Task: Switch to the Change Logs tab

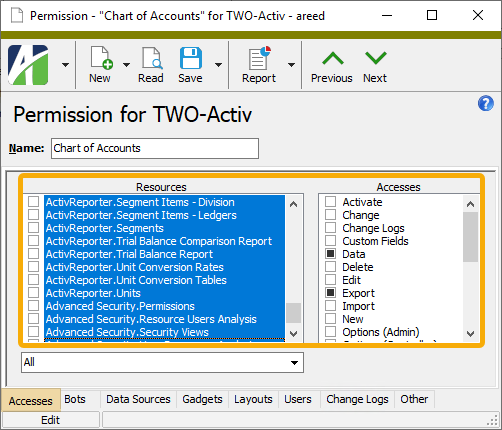Action: [x=357, y=399]
